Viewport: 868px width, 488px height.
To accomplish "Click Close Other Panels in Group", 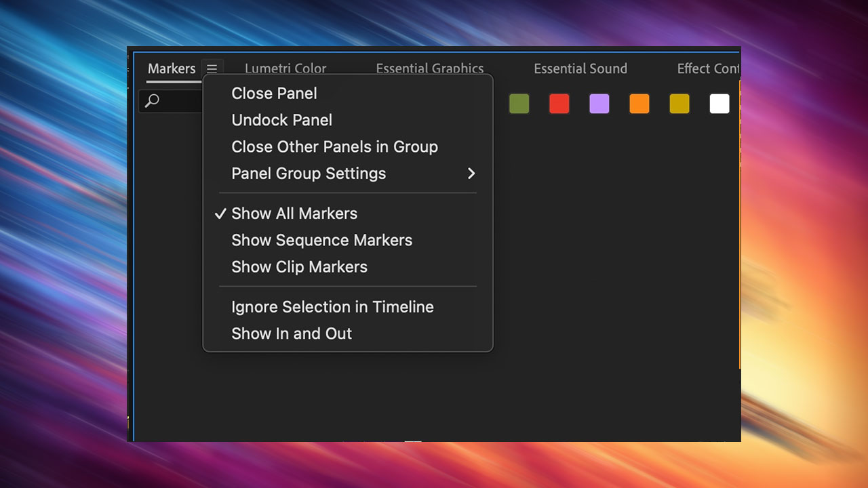I will (334, 146).
